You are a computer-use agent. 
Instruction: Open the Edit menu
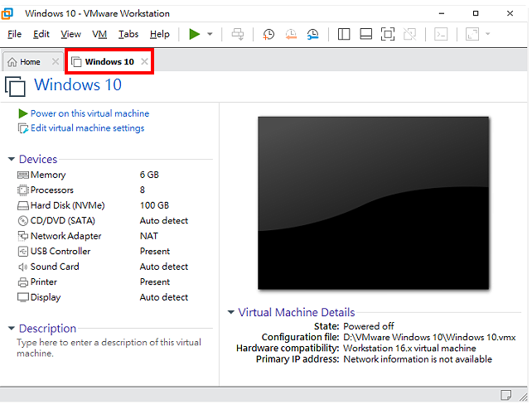coord(41,34)
